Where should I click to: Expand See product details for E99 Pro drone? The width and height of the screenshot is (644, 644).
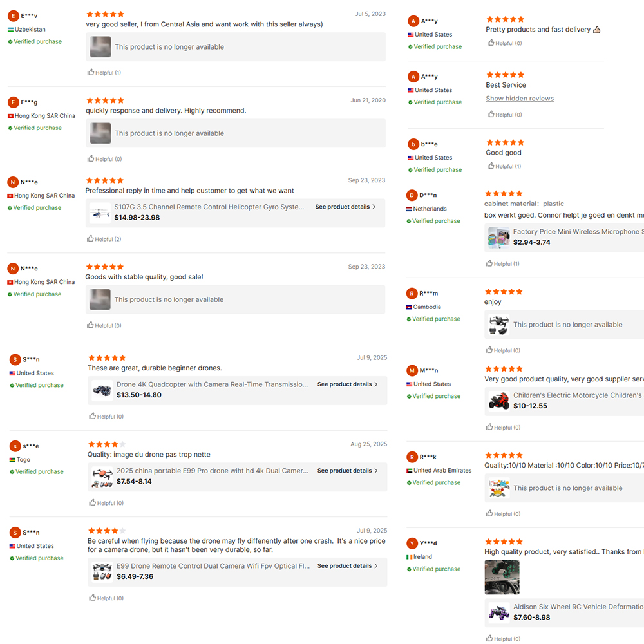click(348, 471)
